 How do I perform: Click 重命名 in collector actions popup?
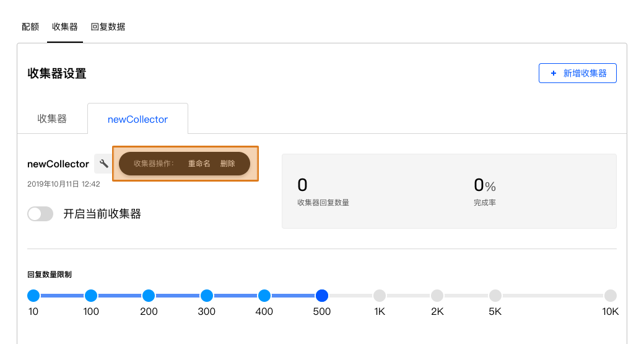199,164
